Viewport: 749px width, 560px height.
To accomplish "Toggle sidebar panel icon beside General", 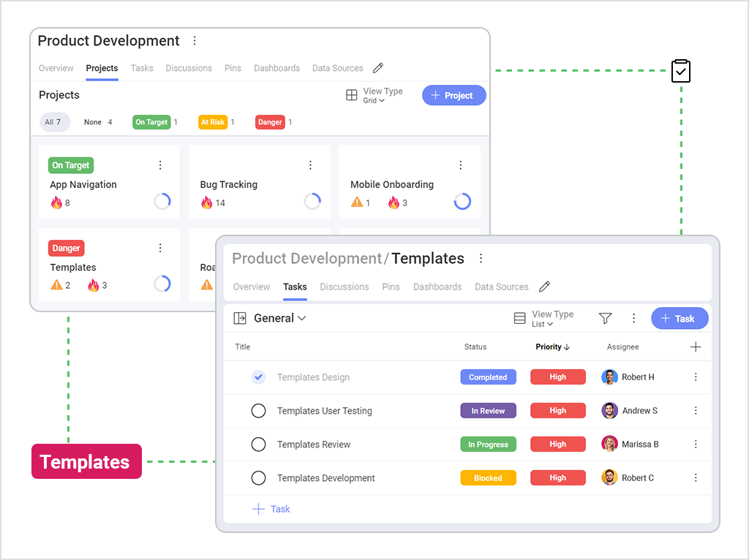I will coord(240,318).
